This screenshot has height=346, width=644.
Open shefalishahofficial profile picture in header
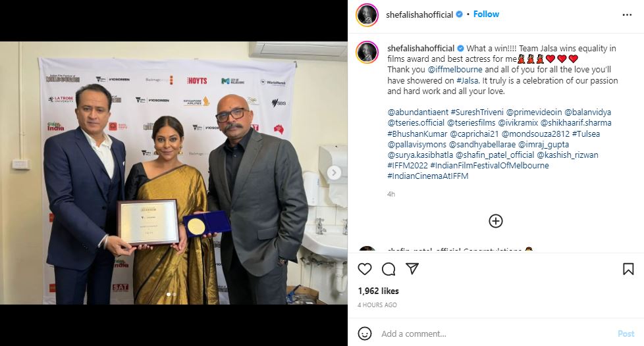367,14
